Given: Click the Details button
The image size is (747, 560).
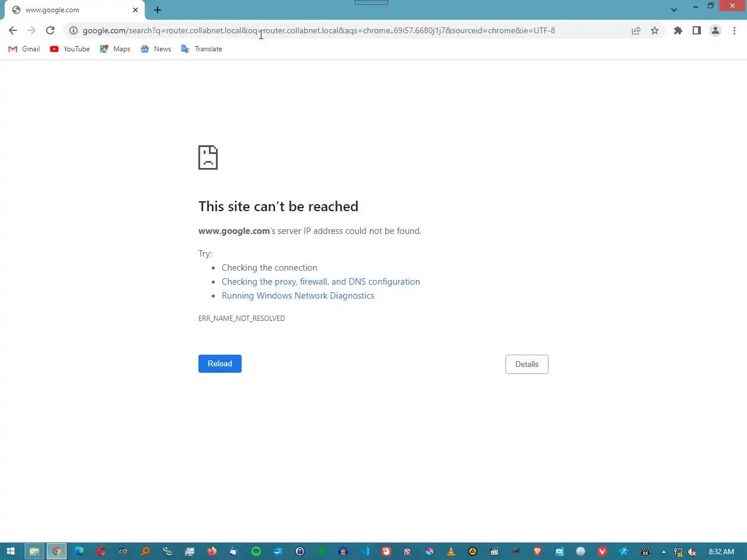Looking at the screenshot, I should coord(526,364).
